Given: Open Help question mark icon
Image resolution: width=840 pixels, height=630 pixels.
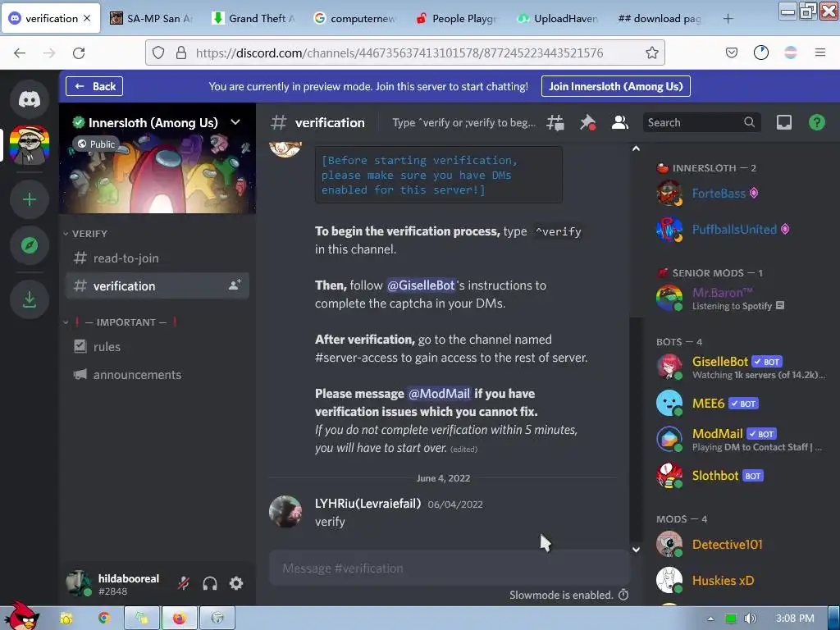Looking at the screenshot, I should click(816, 123).
